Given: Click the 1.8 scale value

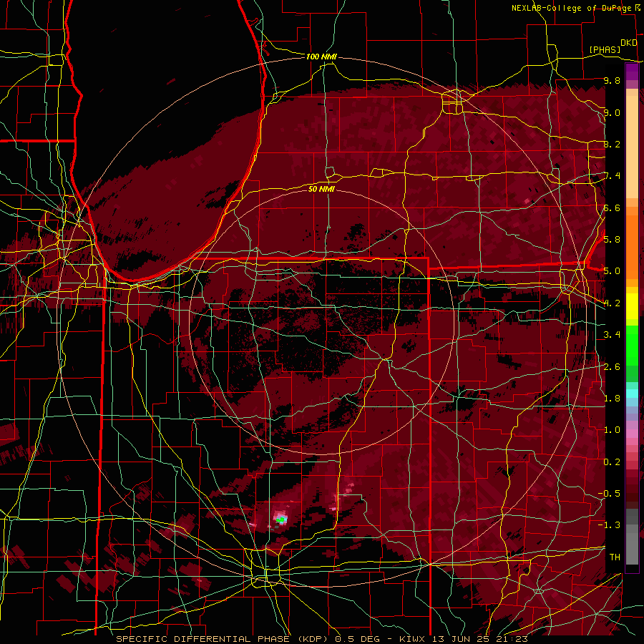Looking at the screenshot, I should tap(612, 399).
